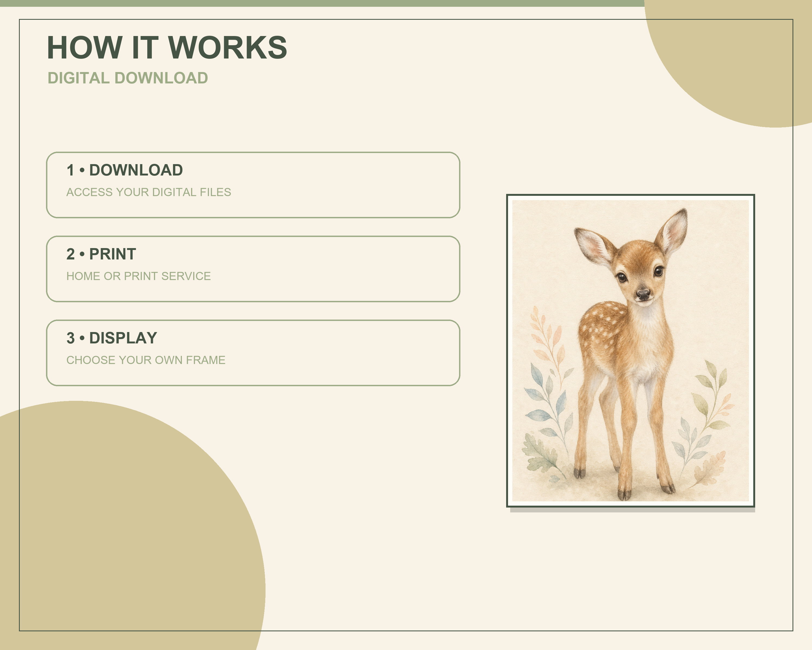Click ACCESS YOUR DIGITAL FILES text
The image size is (812, 650).
(x=149, y=192)
